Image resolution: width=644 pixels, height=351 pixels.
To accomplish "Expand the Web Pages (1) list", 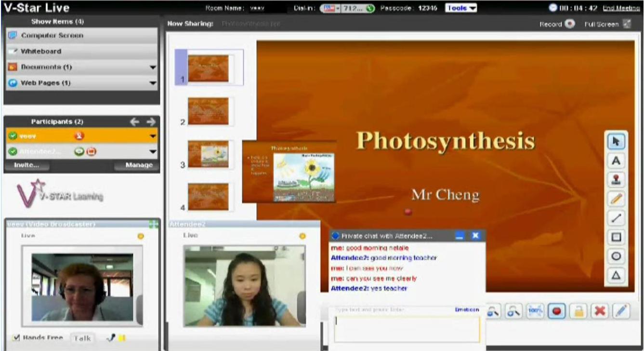I will coord(153,83).
